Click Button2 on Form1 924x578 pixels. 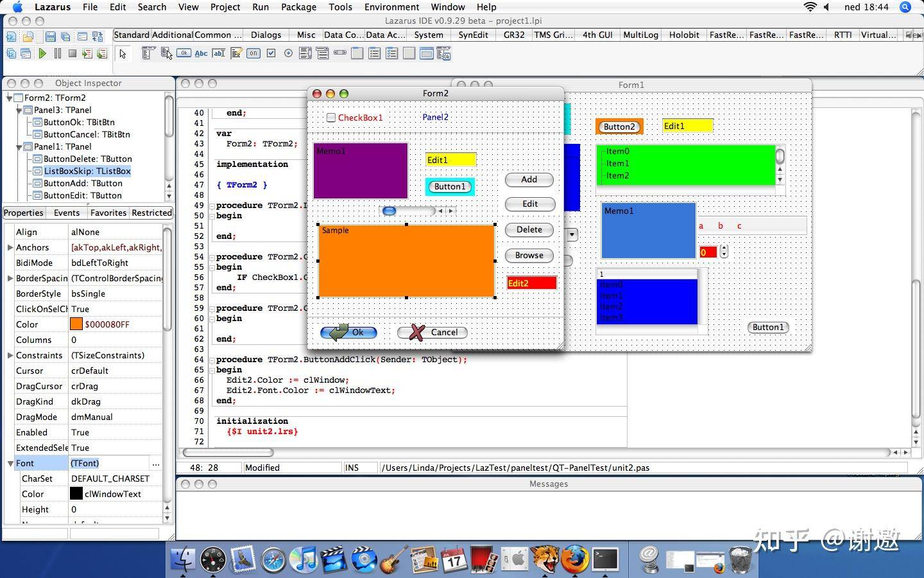[x=619, y=127]
